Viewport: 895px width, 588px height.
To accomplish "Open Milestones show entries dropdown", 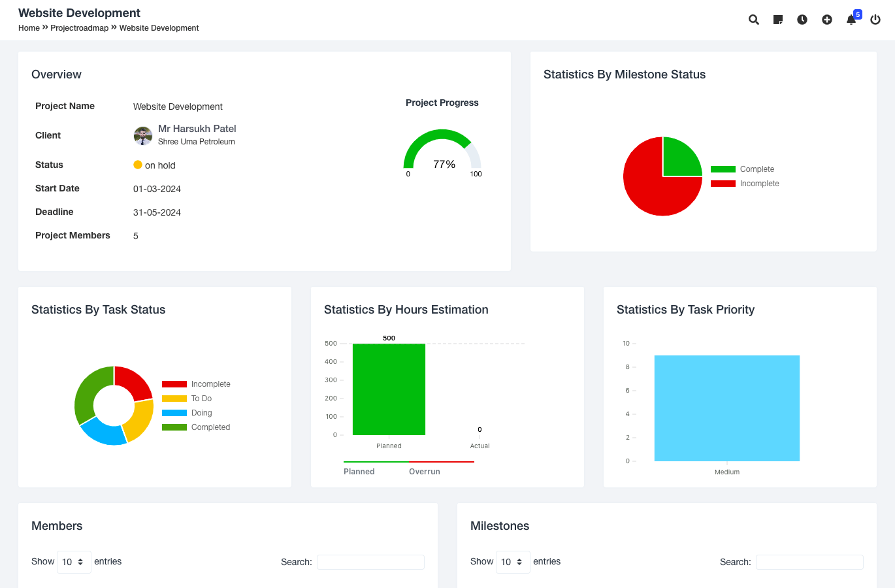I will click(x=513, y=562).
